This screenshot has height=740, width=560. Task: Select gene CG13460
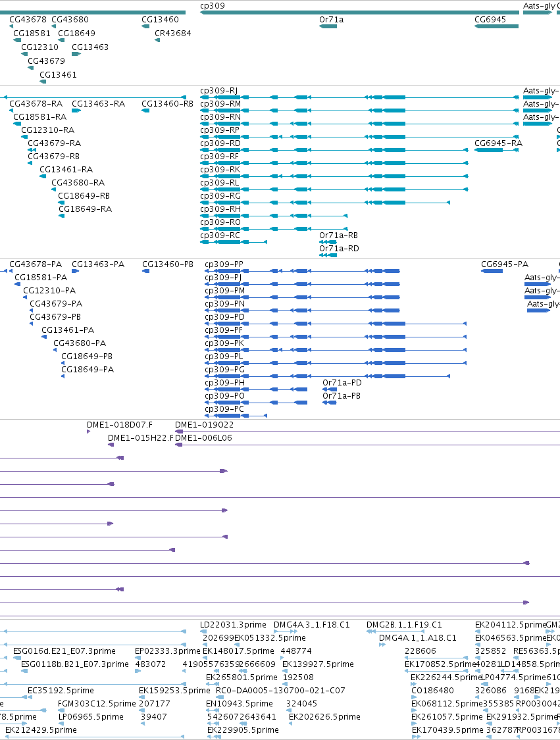160,19
